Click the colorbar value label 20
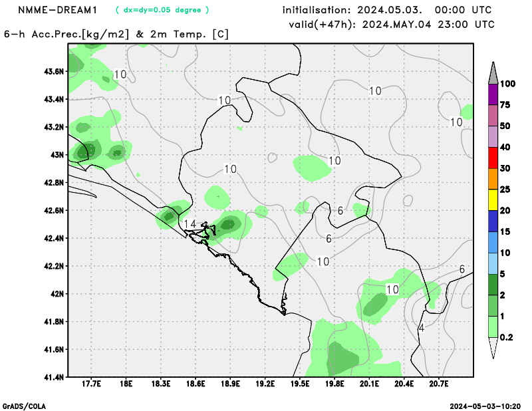The height and width of the screenshot is (411, 532). (x=505, y=211)
